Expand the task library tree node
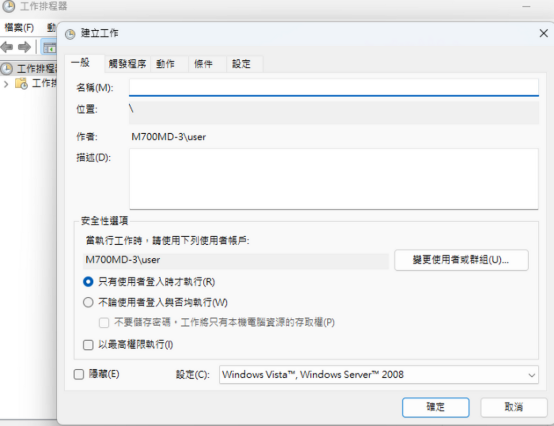 tap(6, 84)
